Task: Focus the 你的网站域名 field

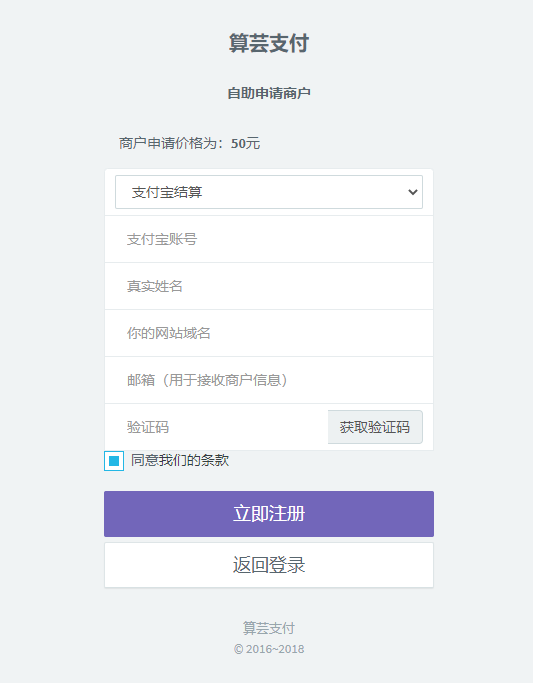Action: click(269, 333)
